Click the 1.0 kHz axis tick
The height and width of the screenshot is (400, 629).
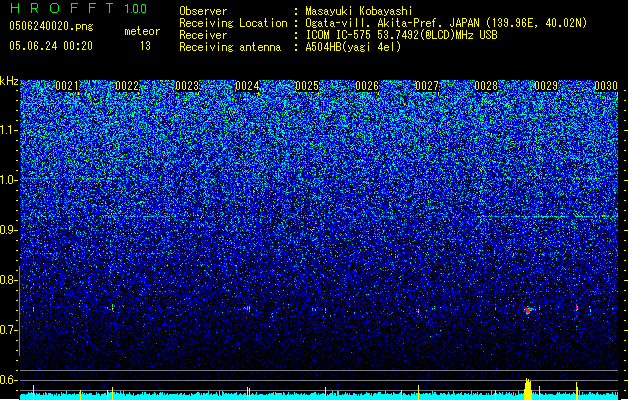pyautogui.click(x=9, y=180)
